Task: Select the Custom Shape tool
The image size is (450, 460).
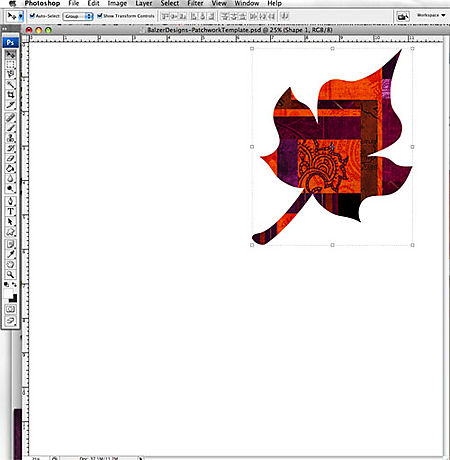Action: [10, 232]
